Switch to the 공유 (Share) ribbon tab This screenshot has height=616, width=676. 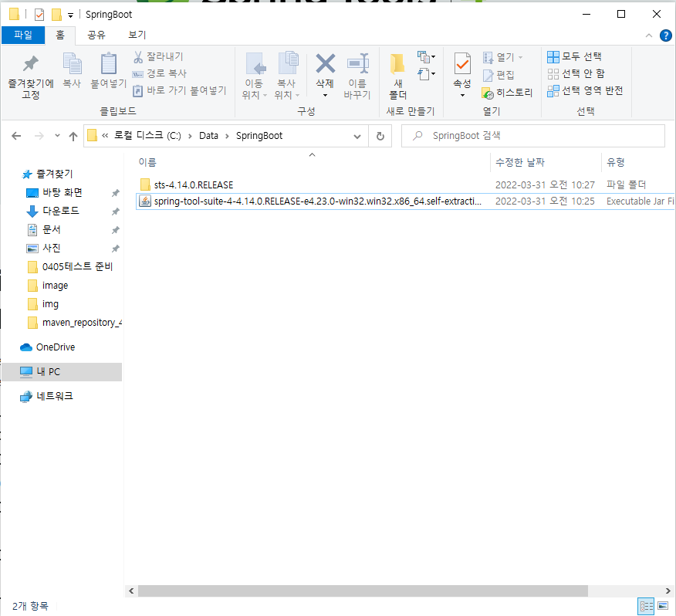pos(96,35)
